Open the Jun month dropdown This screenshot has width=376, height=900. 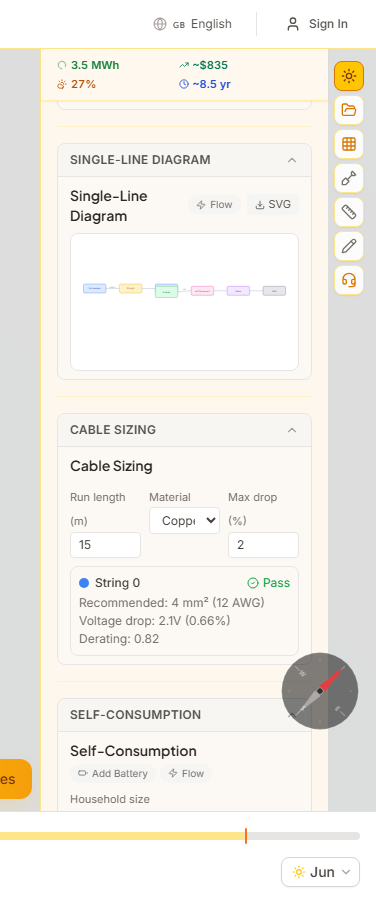[320, 872]
